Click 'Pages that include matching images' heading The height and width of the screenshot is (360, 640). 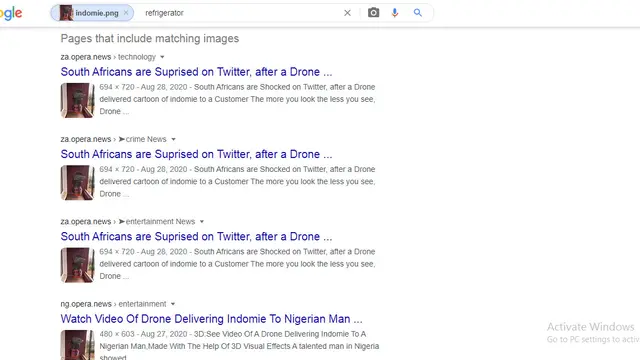pos(150,38)
